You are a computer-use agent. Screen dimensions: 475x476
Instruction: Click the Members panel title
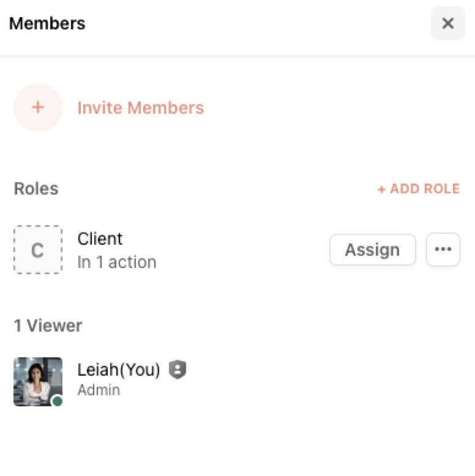47,23
